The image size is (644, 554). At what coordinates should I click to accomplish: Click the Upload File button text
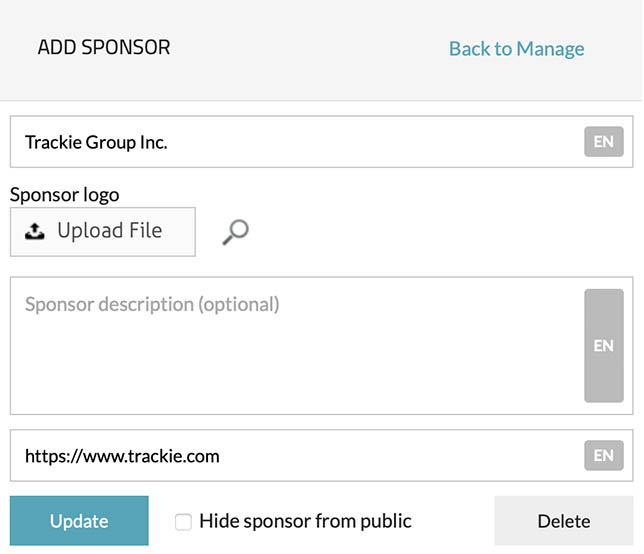coord(109,231)
